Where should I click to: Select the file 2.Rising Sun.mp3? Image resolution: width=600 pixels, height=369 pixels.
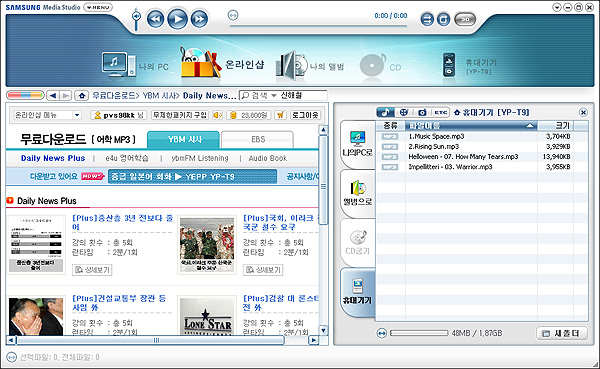point(434,147)
